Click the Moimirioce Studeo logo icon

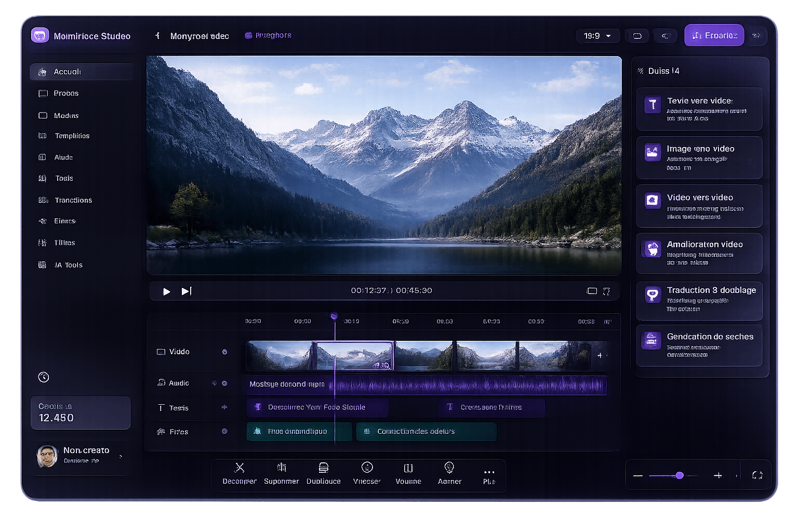coord(40,36)
